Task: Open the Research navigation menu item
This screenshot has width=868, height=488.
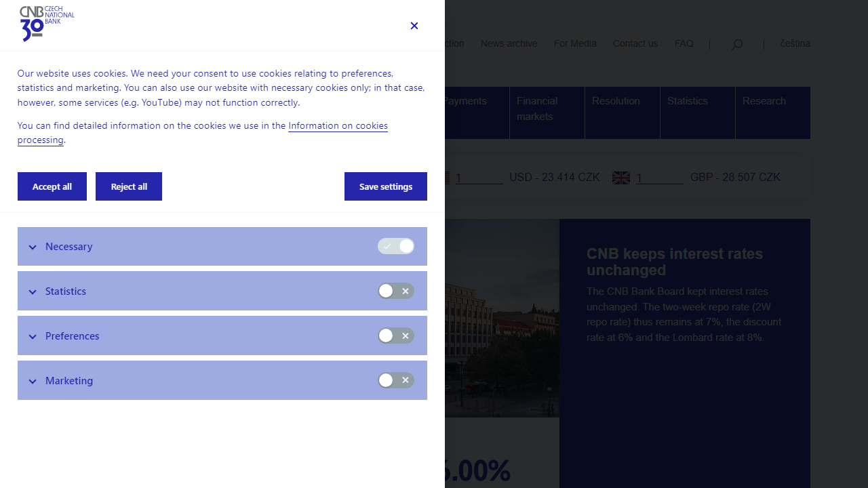Action: [764, 101]
